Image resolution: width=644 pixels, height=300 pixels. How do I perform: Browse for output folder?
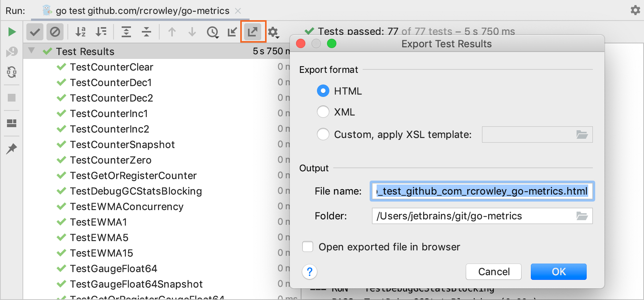pos(582,216)
